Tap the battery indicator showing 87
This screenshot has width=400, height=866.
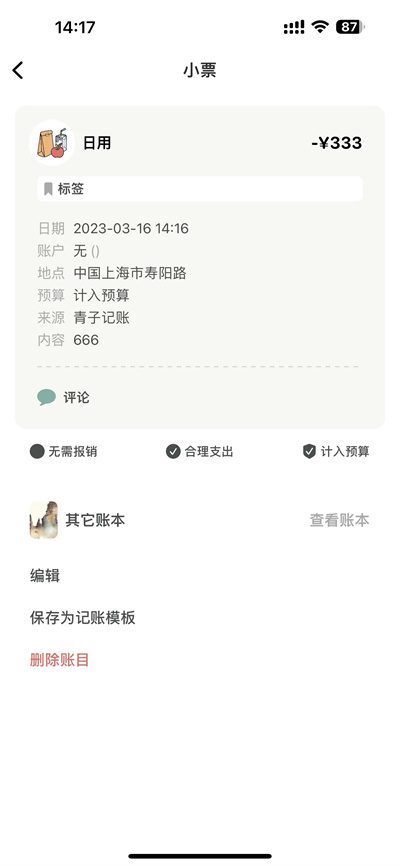pos(350,27)
